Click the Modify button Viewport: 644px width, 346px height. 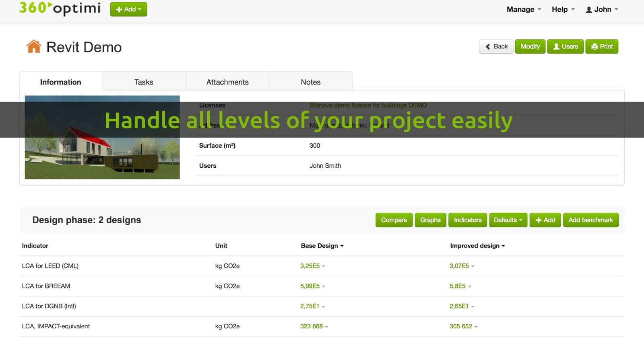pyautogui.click(x=530, y=46)
